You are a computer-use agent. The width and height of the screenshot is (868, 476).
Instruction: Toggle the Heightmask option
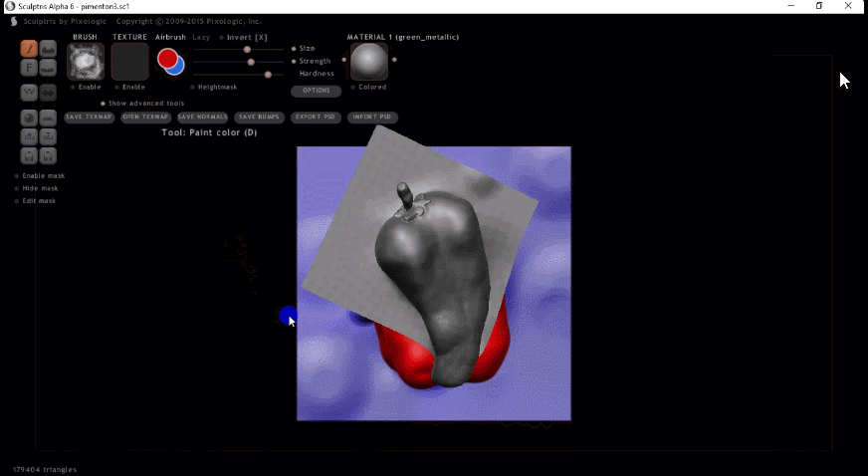[214, 88]
